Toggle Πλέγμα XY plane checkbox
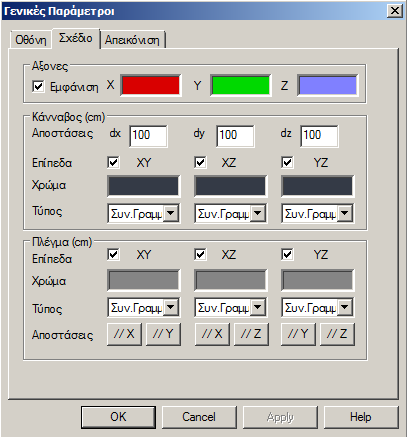407x437 pixels. 113,255
